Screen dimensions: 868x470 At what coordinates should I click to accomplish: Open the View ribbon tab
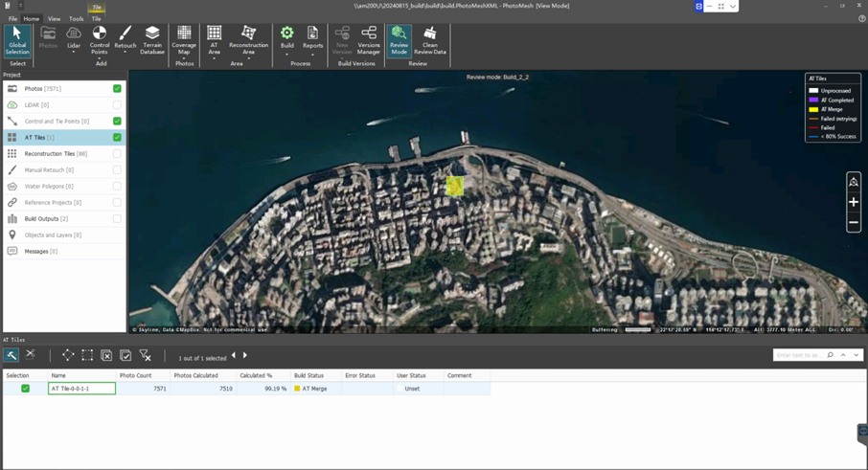coord(54,18)
